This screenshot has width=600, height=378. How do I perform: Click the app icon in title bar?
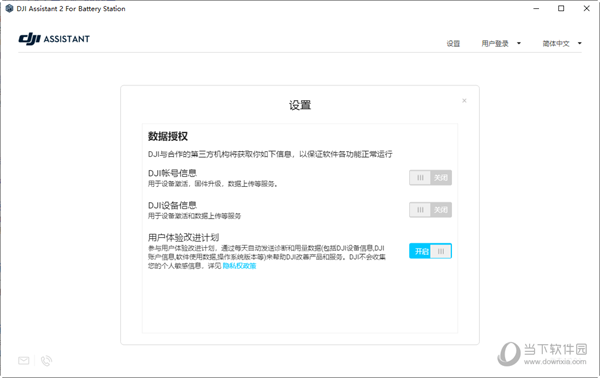(x=10, y=8)
